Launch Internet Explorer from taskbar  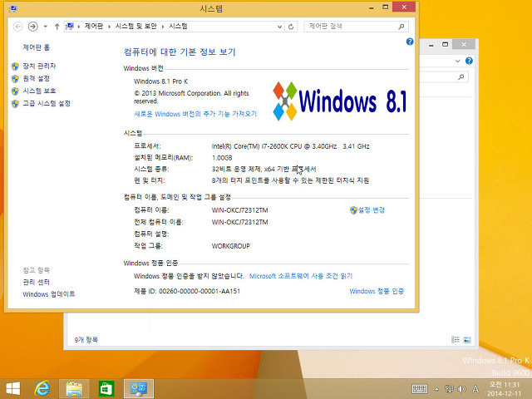(42, 388)
